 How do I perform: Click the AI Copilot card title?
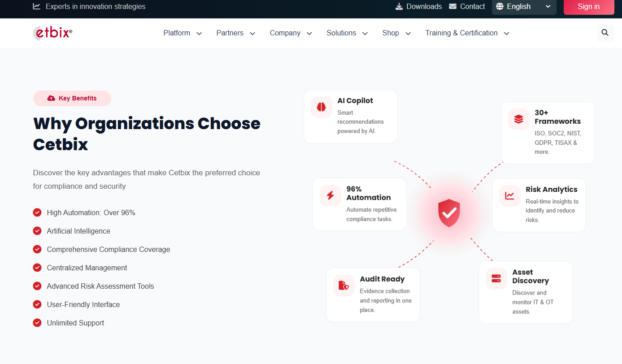point(355,100)
